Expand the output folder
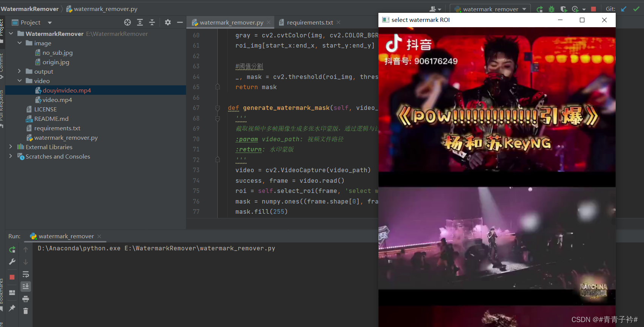The width and height of the screenshot is (644, 327). coord(20,71)
